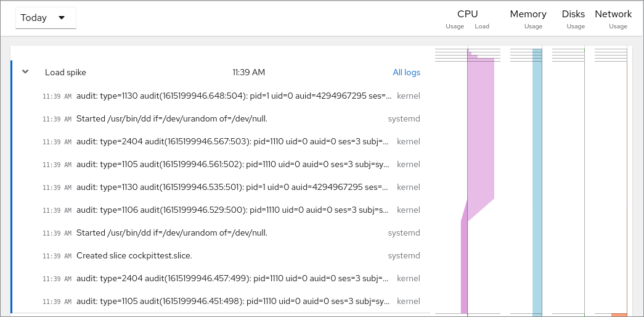
Task: Click the orange Network usage bar
Action: 619,315
